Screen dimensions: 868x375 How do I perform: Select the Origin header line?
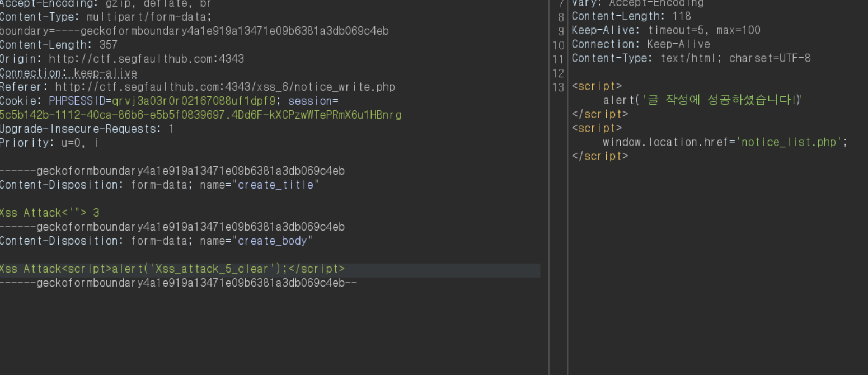pyautogui.click(x=122, y=59)
